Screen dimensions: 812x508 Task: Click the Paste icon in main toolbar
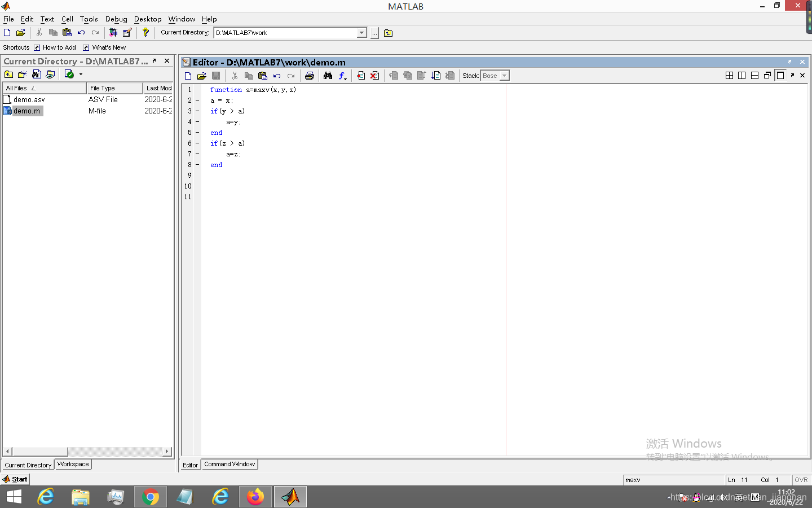click(67, 33)
